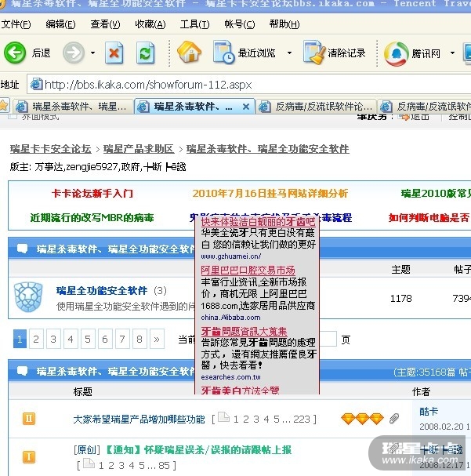
Task: Click the sticky I icon beside 【通知】 thread
Action: click(x=29, y=457)
